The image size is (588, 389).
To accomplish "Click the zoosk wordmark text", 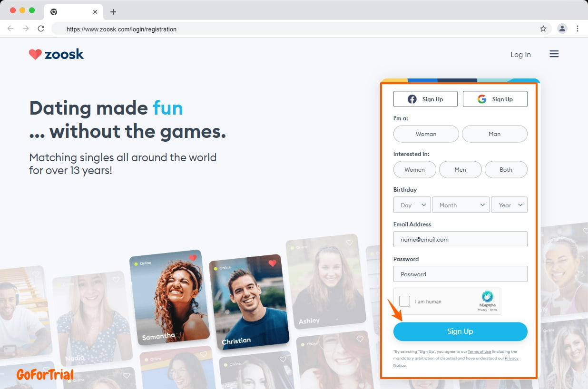I will coord(64,54).
